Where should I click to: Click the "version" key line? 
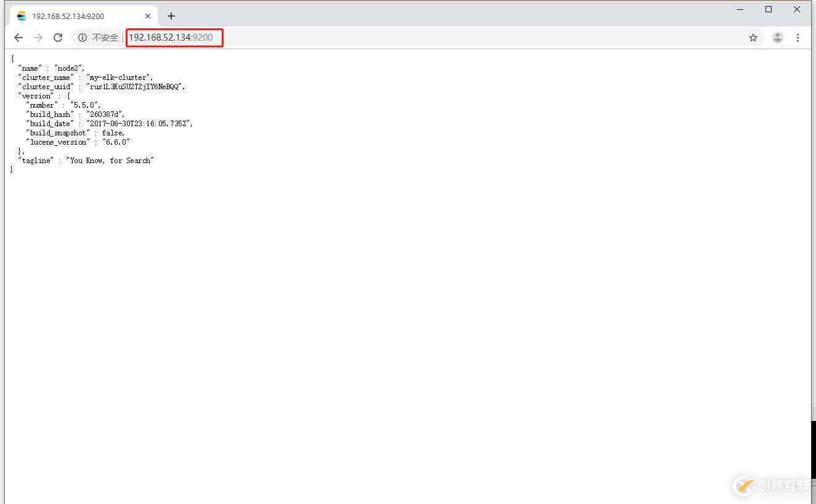(x=44, y=96)
